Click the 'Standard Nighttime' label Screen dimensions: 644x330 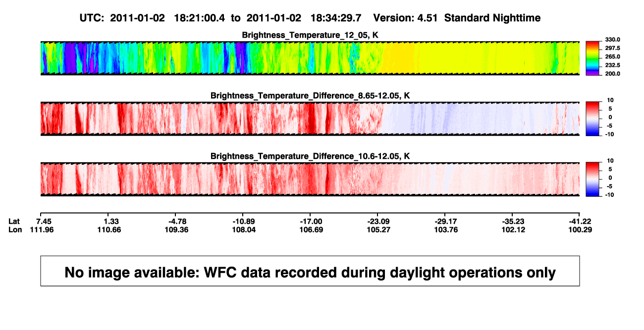(492, 18)
